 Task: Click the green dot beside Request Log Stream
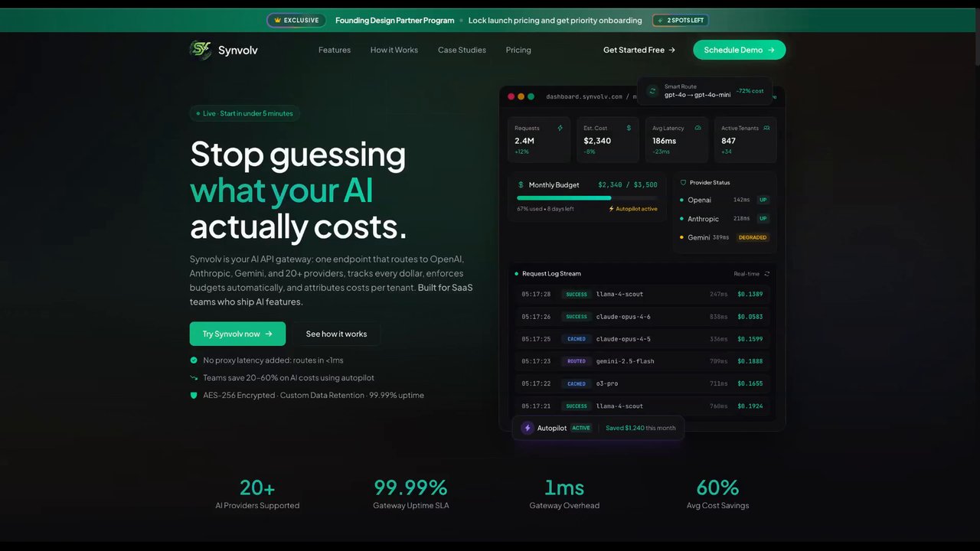(x=517, y=274)
